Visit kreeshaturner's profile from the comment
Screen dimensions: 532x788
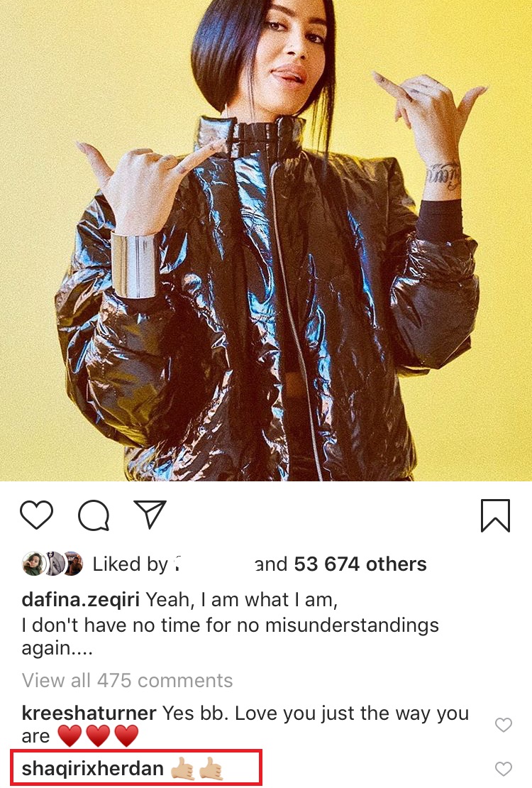click(89, 713)
